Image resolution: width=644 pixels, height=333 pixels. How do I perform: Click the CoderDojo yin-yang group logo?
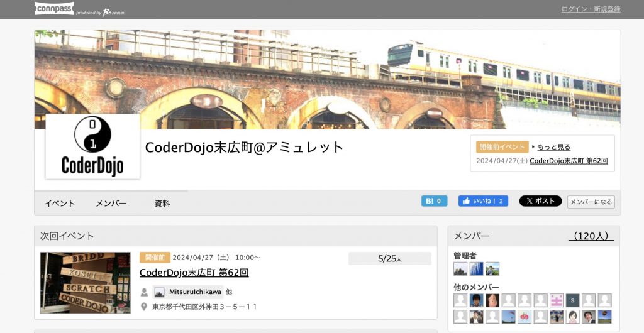92,146
